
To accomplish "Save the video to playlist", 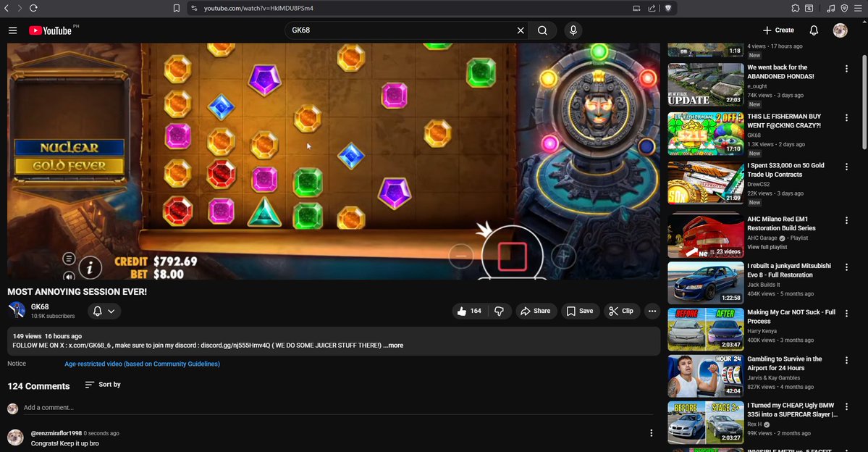I will point(580,311).
